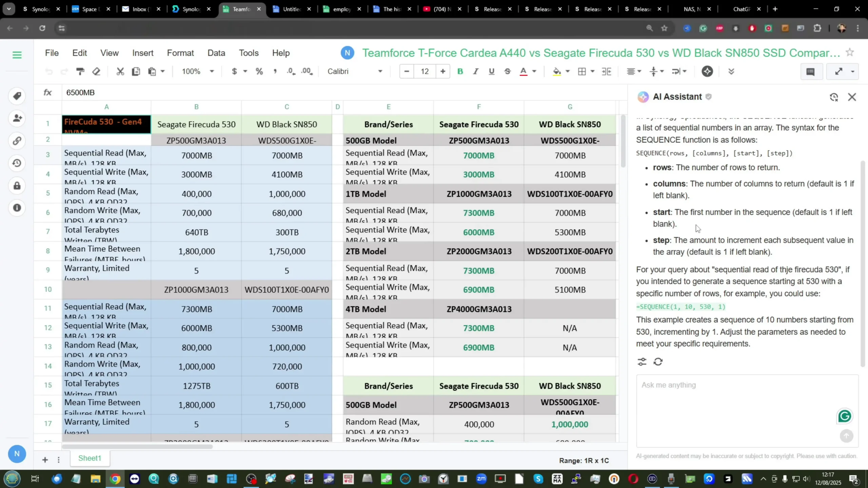Open the File menu
Image resolution: width=868 pixels, height=488 pixels.
tap(52, 53)
